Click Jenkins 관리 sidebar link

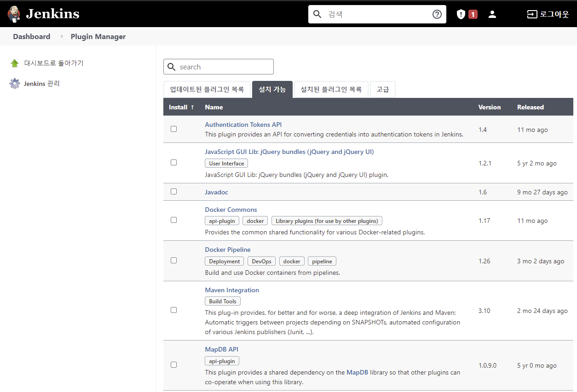pyautogui.click(x=42, y=84)
